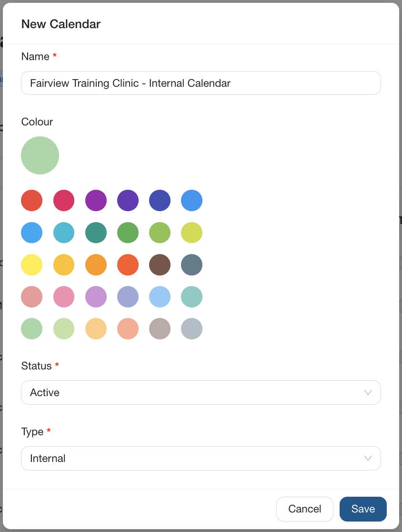This screenshot has height=532, width=402.
Task: Pick the lime yellow-green colour swatch
Action: [x=191, y=233]
